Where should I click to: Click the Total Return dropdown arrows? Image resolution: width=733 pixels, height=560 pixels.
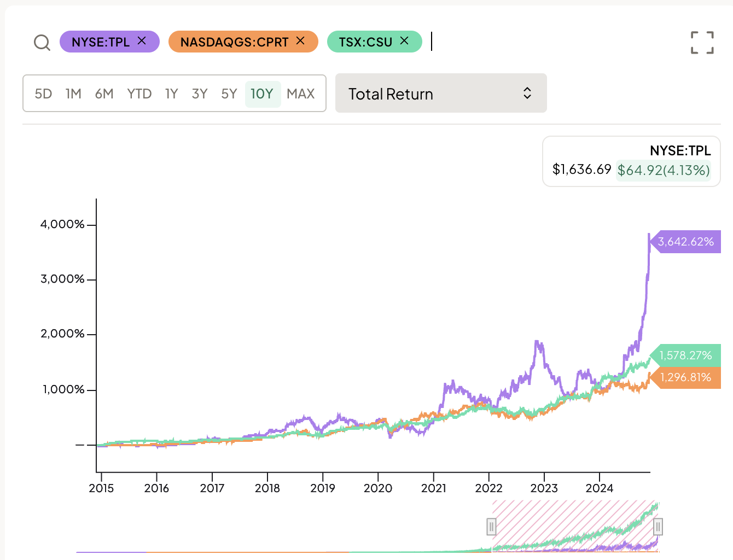tap(527, 93)
